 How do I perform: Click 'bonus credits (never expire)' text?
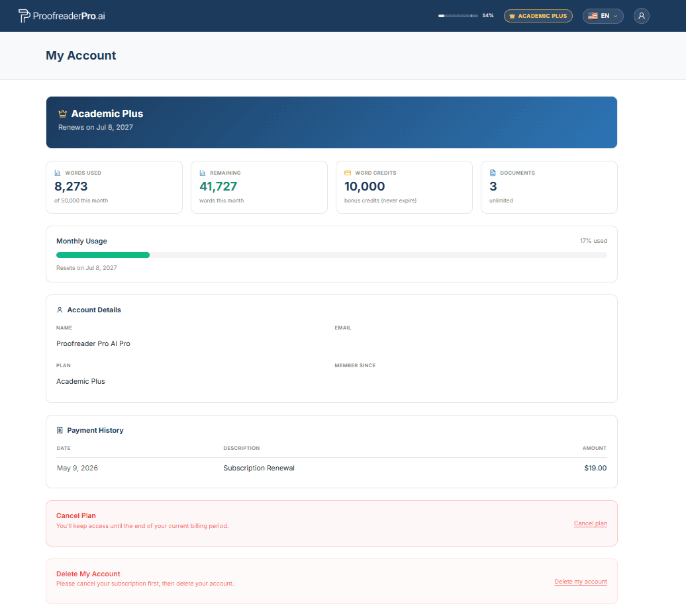[x=380, y=200]
